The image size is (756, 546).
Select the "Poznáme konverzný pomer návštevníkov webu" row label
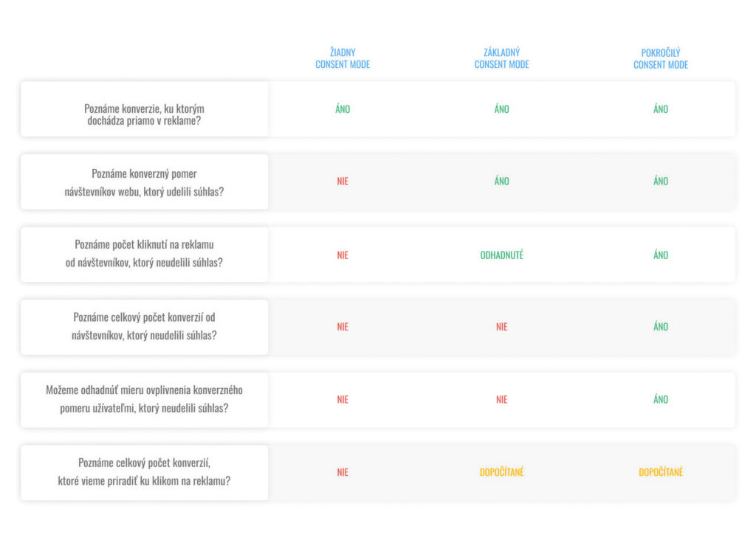pos(145,182)
